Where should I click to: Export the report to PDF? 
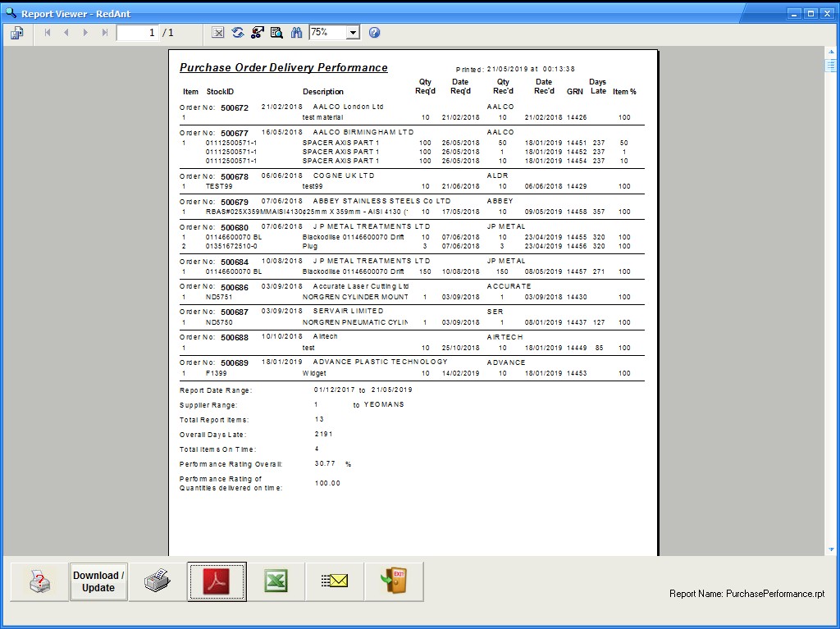[217, 581]
